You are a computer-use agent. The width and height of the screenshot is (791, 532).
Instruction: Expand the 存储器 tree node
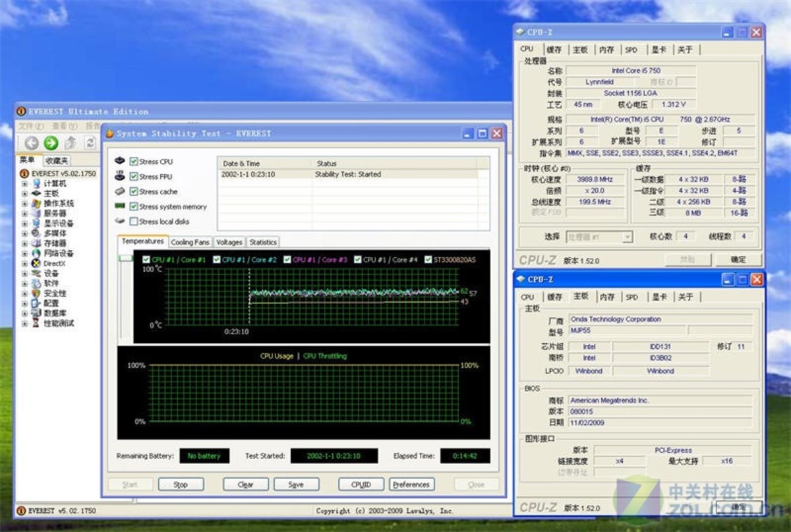pyautogui.click(x=25, y=243)
